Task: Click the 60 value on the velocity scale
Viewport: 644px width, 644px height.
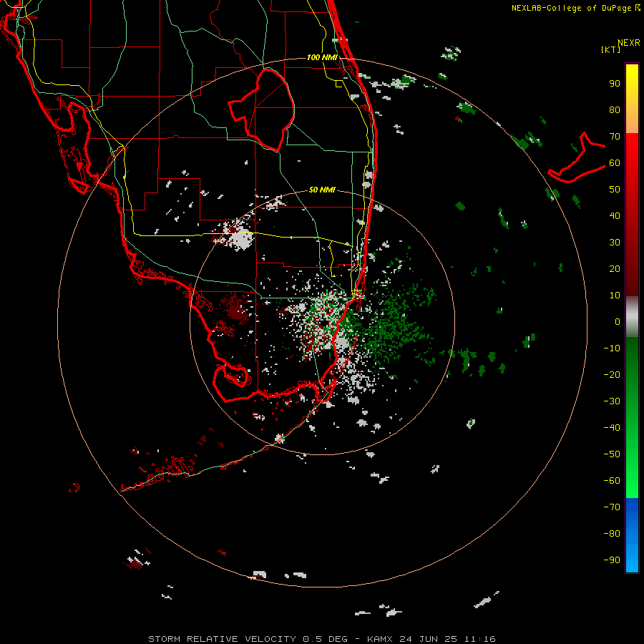Action: [615, 163]
